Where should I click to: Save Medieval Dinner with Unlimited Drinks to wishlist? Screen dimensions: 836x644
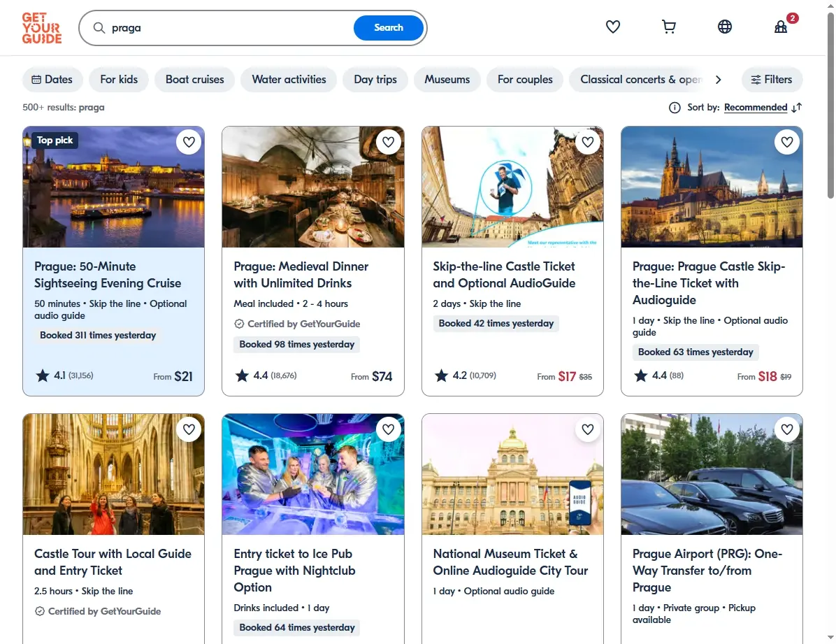(x=388, y=142)
